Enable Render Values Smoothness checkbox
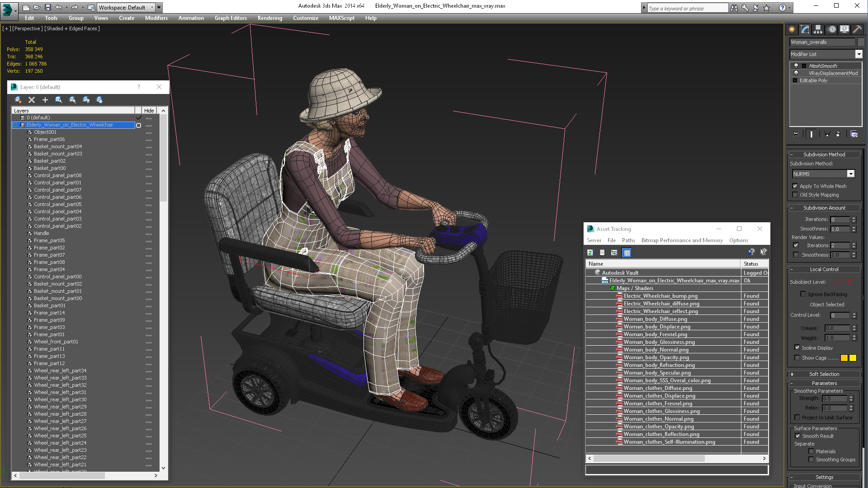 pos(796,255)
